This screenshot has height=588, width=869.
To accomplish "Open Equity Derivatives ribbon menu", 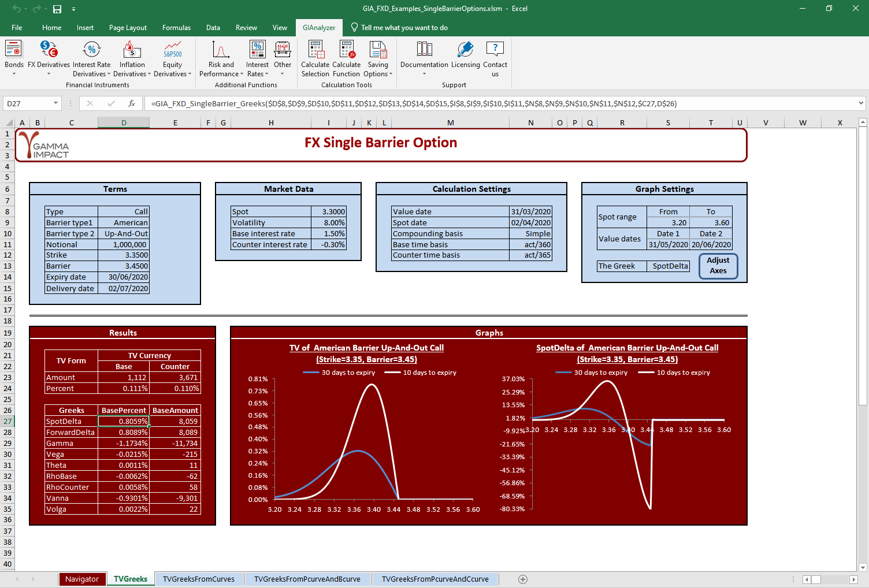I will (x=172, y=58).
